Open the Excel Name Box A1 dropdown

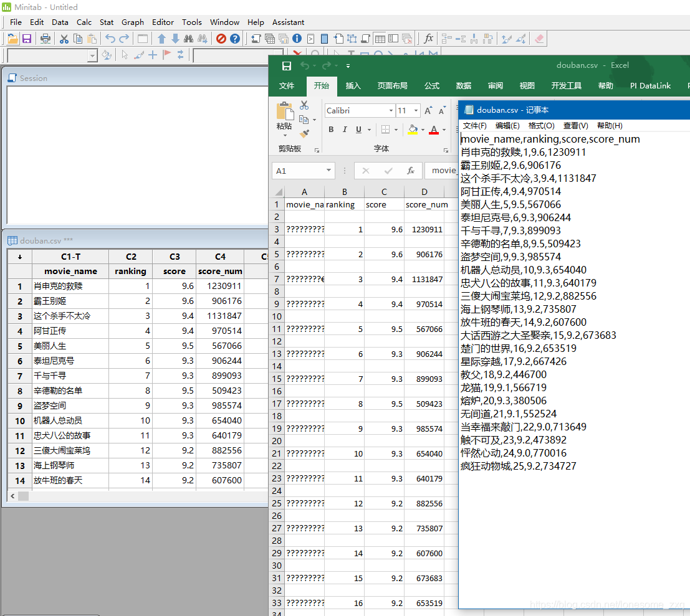328,171
